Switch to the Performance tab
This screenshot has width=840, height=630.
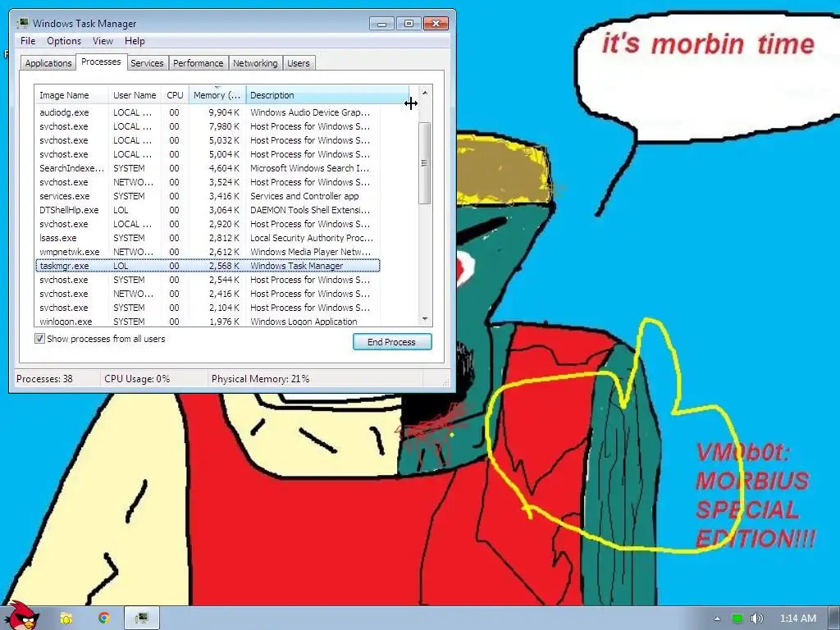199,63
